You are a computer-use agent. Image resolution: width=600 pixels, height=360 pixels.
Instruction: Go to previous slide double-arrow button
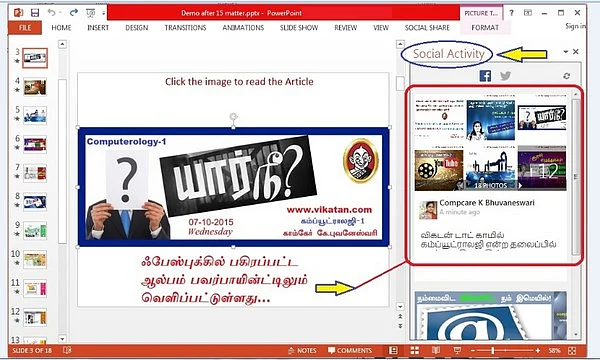(400, 317)
